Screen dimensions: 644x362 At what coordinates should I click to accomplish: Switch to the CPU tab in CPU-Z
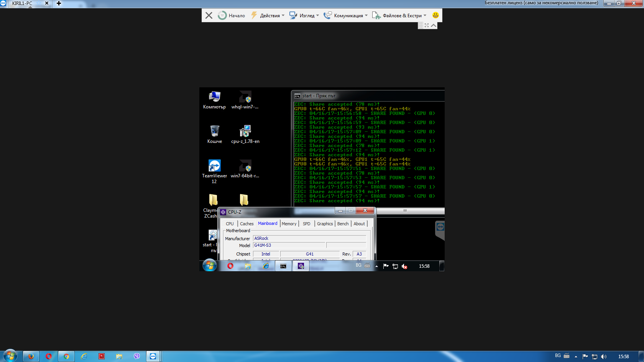point(230,224)
